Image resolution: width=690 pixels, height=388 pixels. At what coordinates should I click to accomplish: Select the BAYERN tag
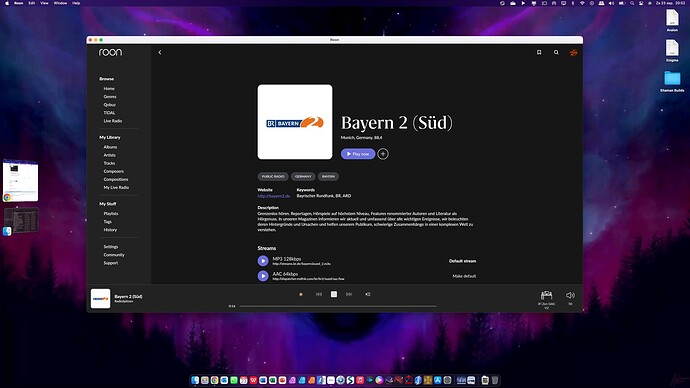328,176
